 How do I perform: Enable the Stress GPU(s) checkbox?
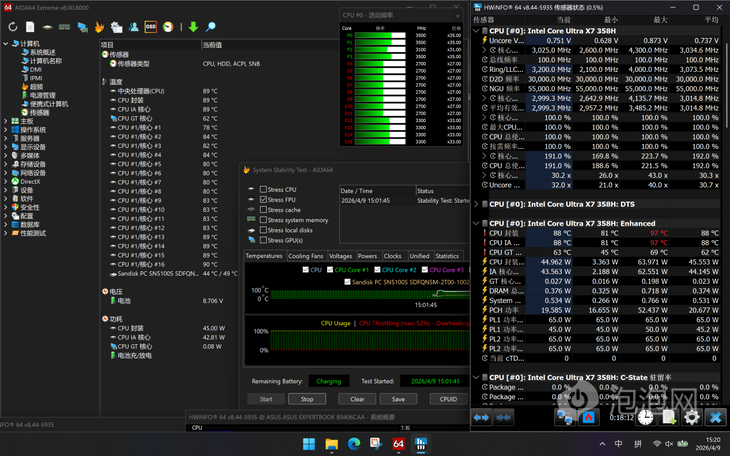pyautogui.click(x=264, y=241)
